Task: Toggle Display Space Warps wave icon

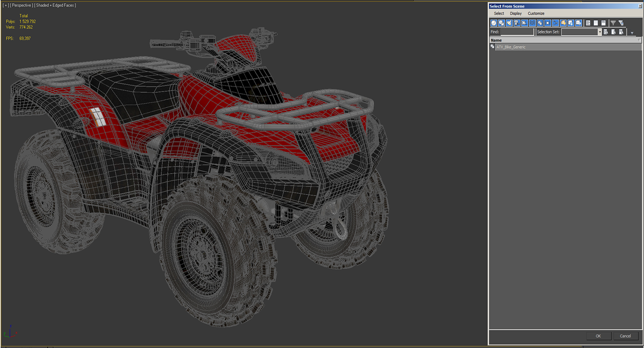Action: [532, 23]
